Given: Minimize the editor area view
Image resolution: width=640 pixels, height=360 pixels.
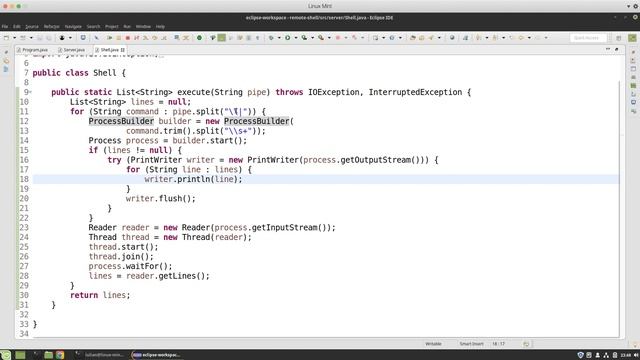Looking at the screenshot, I should pos(608,49).
